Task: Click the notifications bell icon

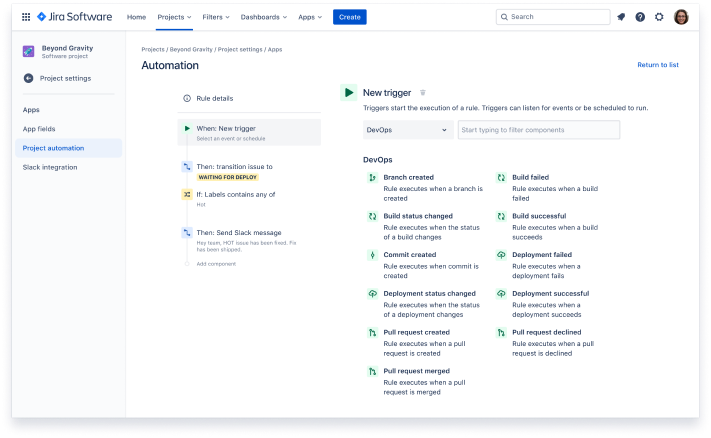Action: (621, 17)
